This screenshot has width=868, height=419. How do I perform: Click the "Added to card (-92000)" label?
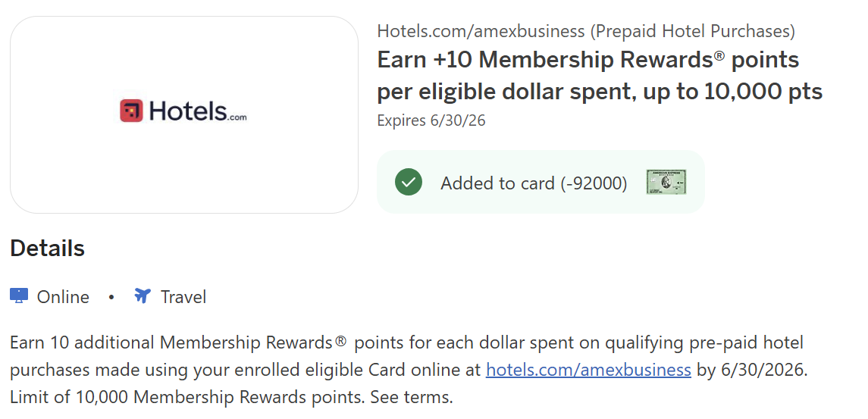534,183
